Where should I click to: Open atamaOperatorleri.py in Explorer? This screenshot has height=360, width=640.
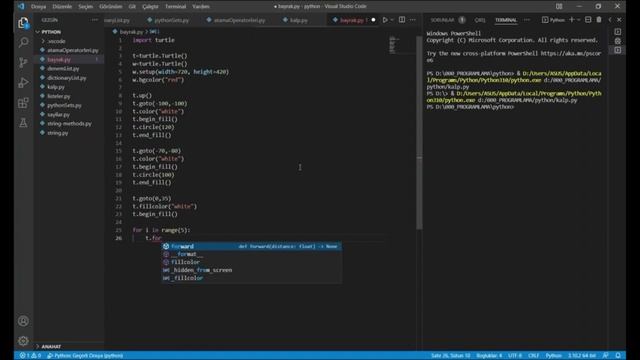pos(73,50)
